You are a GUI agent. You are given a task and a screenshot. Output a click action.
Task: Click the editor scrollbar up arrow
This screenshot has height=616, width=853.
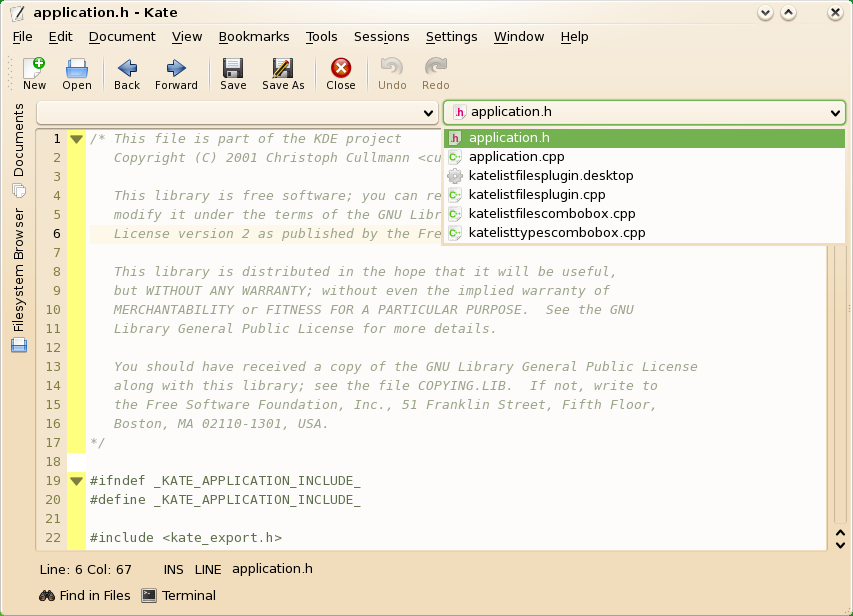[x=840, y=534]
